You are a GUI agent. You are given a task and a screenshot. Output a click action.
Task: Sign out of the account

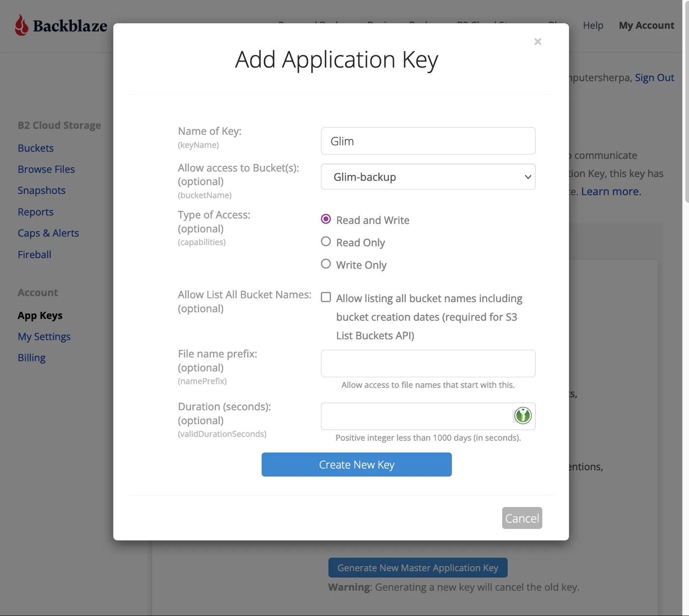click(654, 77)
